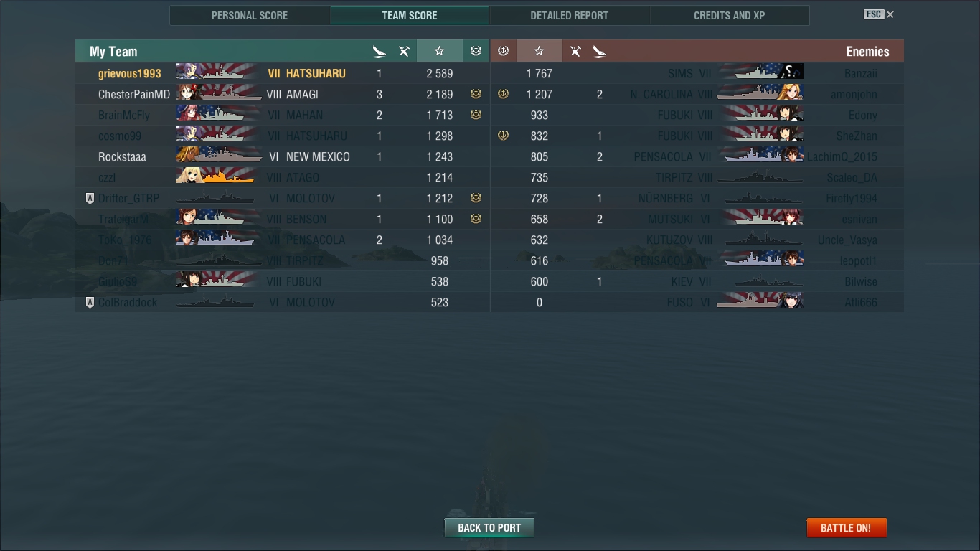Click the Battle On! button
Screen dimensions: 980x551
(847, 527)
